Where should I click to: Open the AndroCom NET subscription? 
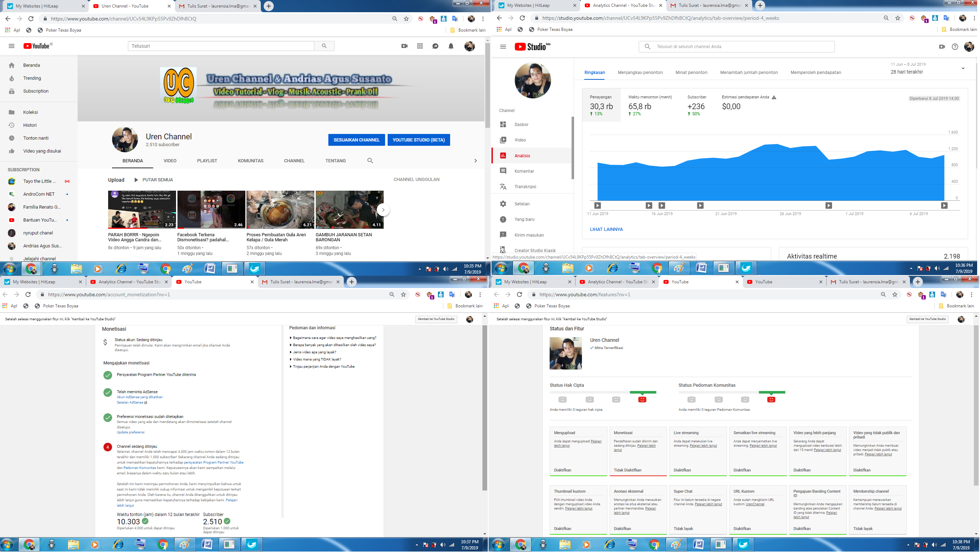tap(38, 194)
